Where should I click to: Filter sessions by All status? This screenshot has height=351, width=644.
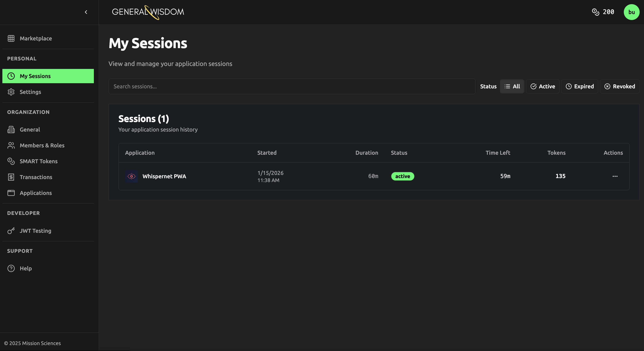coord(512,87)
